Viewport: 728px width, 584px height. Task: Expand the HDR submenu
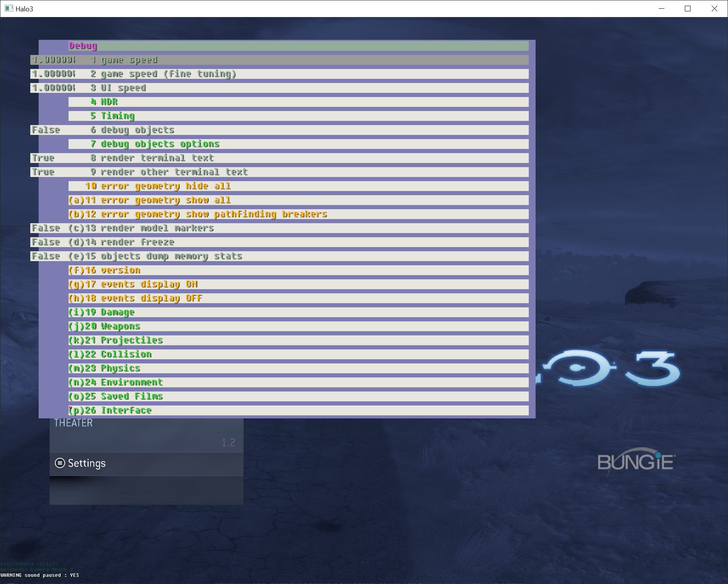click(109, 102)
